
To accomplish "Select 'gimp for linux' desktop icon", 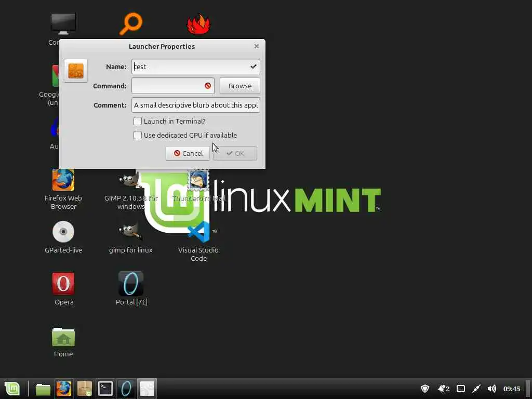I will 130,231.
